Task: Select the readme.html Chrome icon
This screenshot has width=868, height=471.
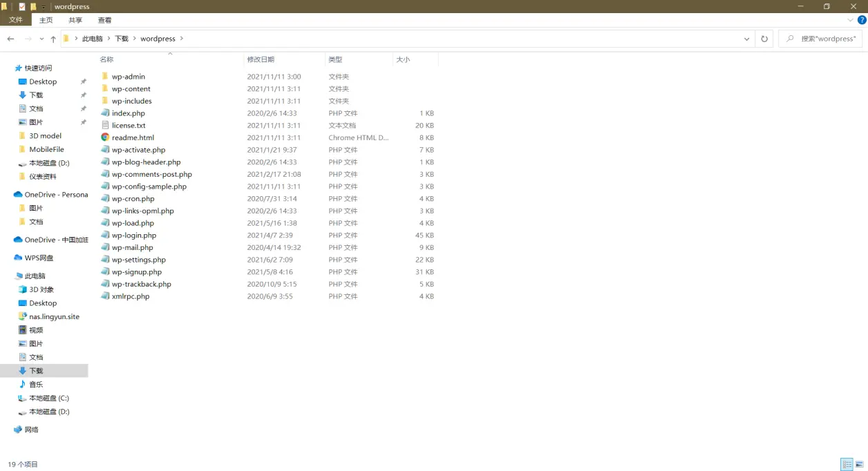Action: (105, 137)
